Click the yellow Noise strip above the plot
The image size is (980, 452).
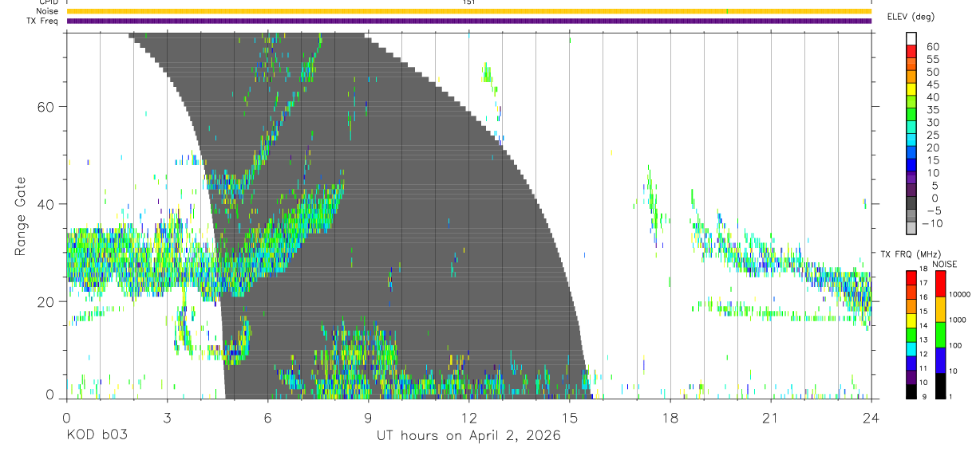coord(468,11)
